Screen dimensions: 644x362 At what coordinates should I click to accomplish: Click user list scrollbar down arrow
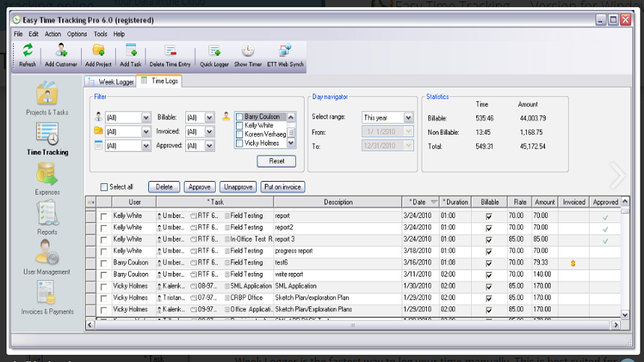click(291, 143)
